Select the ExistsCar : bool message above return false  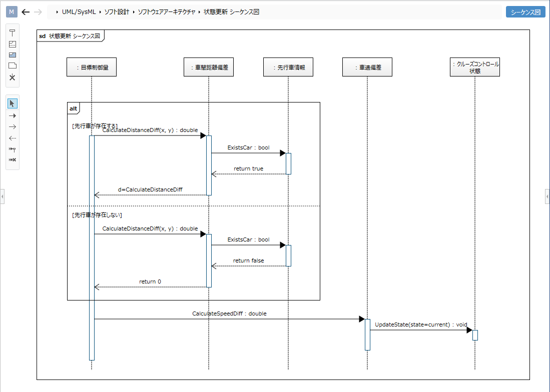(x=248, y=239)
